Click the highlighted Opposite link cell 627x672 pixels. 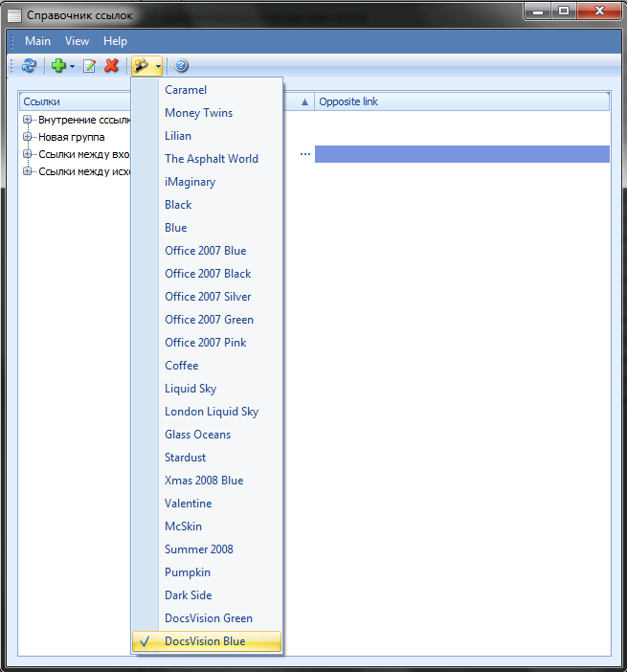point(462,154)
